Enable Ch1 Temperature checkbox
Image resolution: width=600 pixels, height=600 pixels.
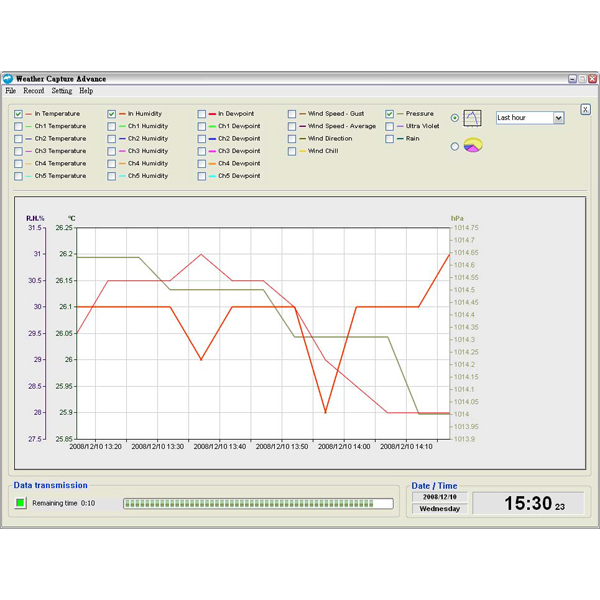pyautogui.click(x=18, y=126)
